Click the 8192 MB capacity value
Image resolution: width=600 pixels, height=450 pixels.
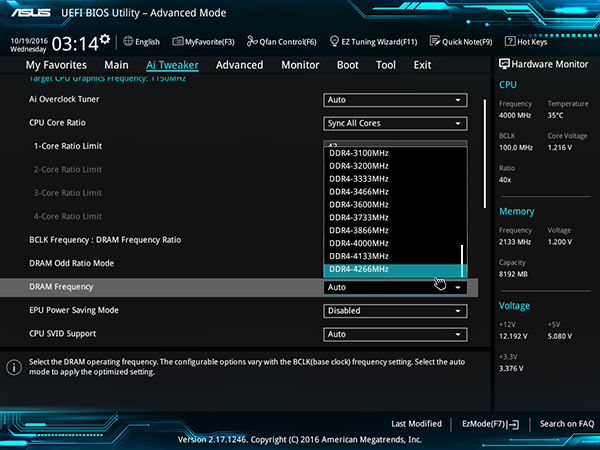point(513,274)
